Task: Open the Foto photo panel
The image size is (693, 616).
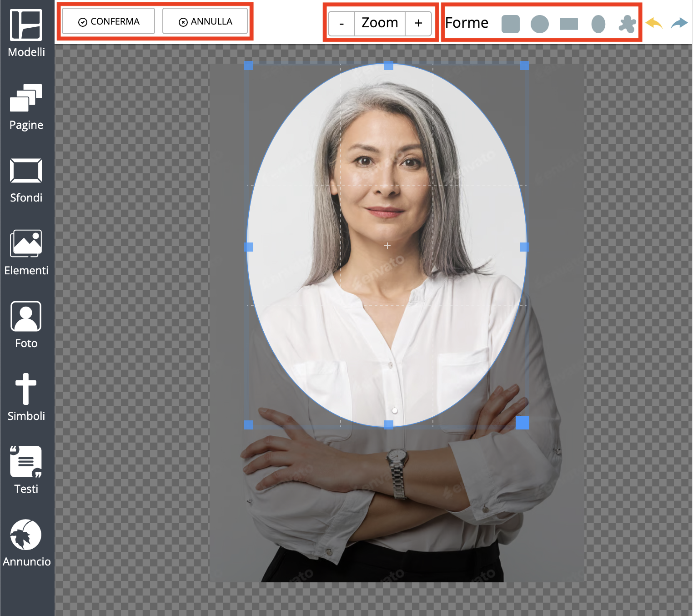Action: (x=26, y=325)
